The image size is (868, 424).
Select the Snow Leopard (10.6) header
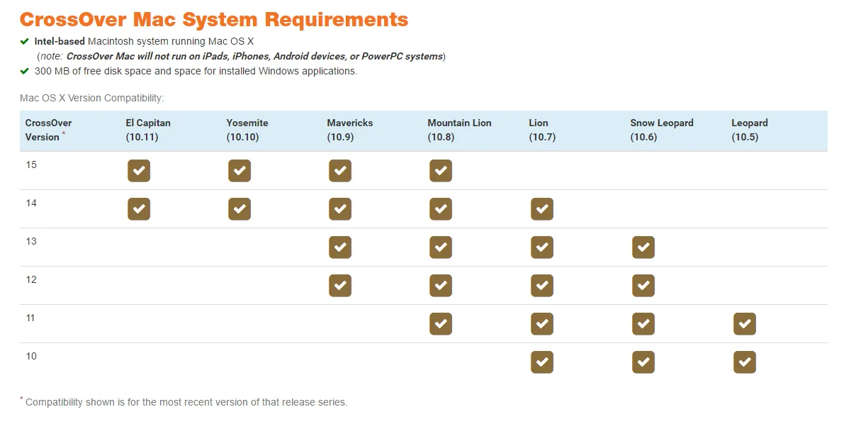(662, 130)
